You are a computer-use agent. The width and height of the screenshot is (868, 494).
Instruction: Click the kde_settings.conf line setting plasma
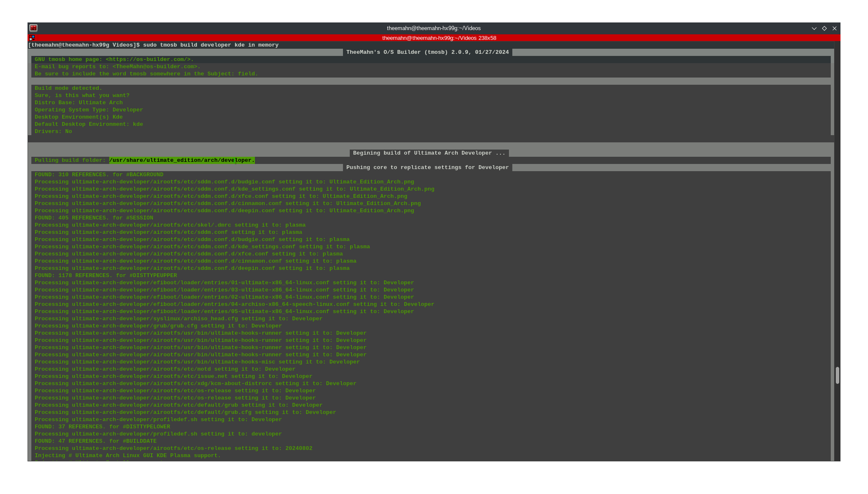click(x=202, y=247)
